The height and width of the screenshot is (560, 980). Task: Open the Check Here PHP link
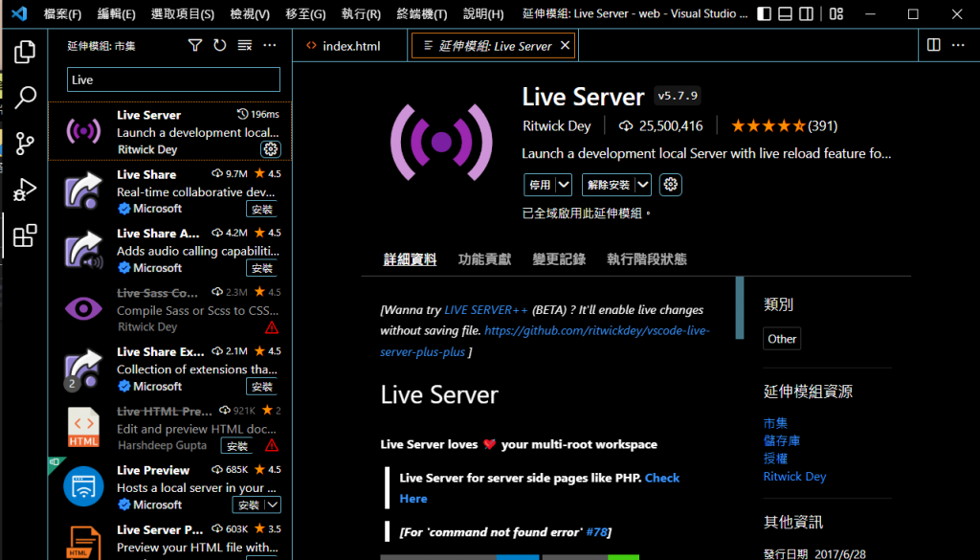pyautogui.click(x=540, y=488)
